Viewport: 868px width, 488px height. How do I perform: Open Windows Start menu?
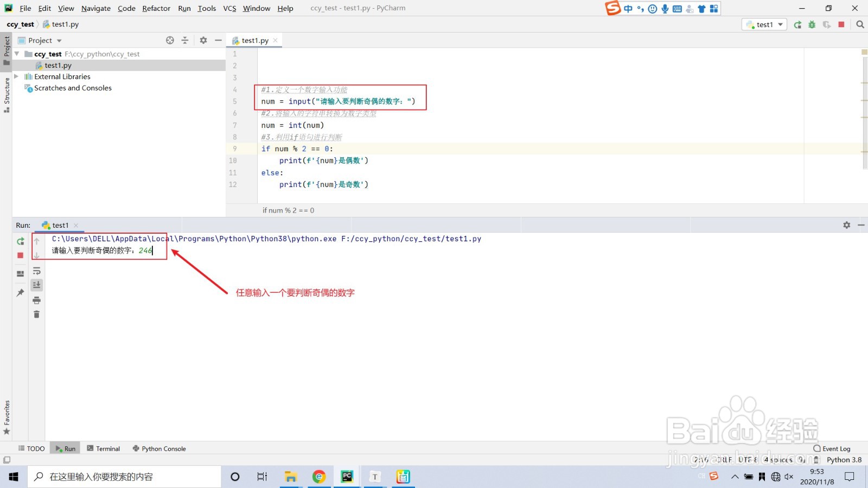pos(14,477)
